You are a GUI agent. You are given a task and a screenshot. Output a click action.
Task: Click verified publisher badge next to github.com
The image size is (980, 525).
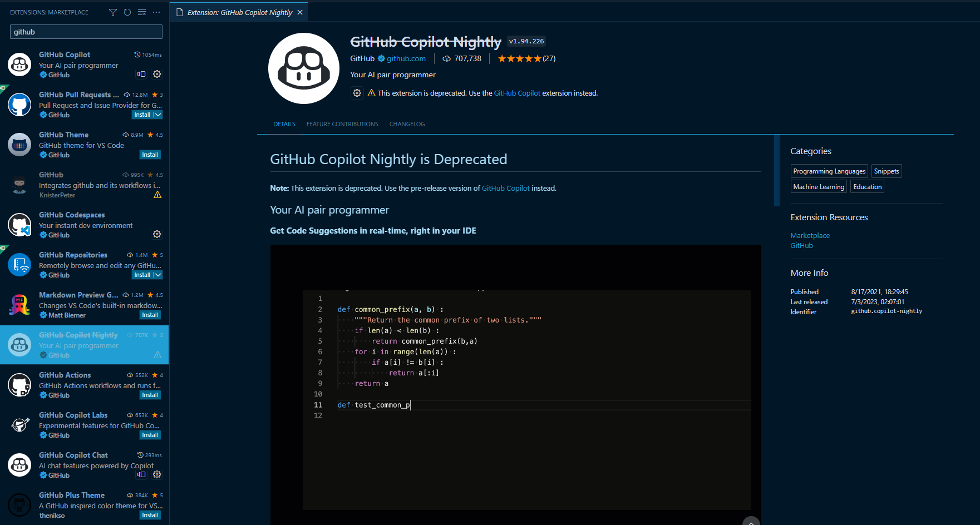coord(382,58)
